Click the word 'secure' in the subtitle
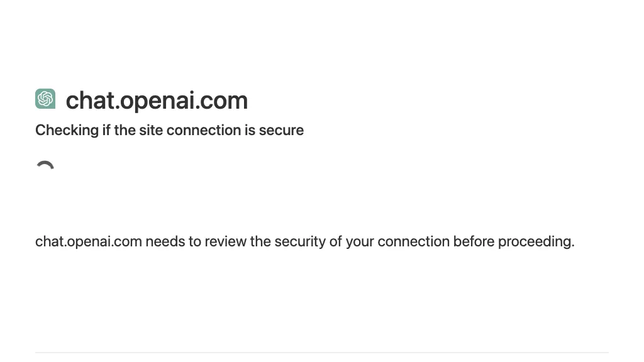The height and width of the screenshot is (362, 644). pyautogui.click(x=281, y=130)
